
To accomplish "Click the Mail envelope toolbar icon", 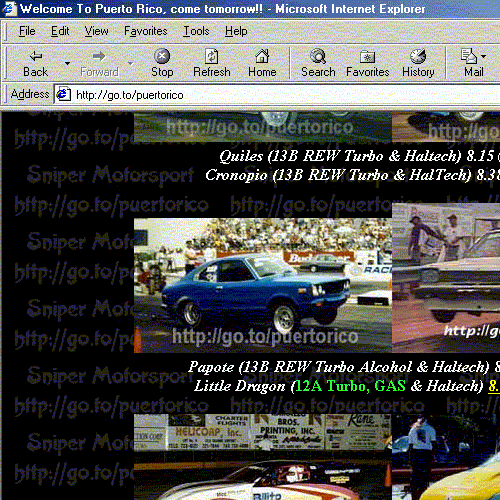I will [x=469, y=56].
